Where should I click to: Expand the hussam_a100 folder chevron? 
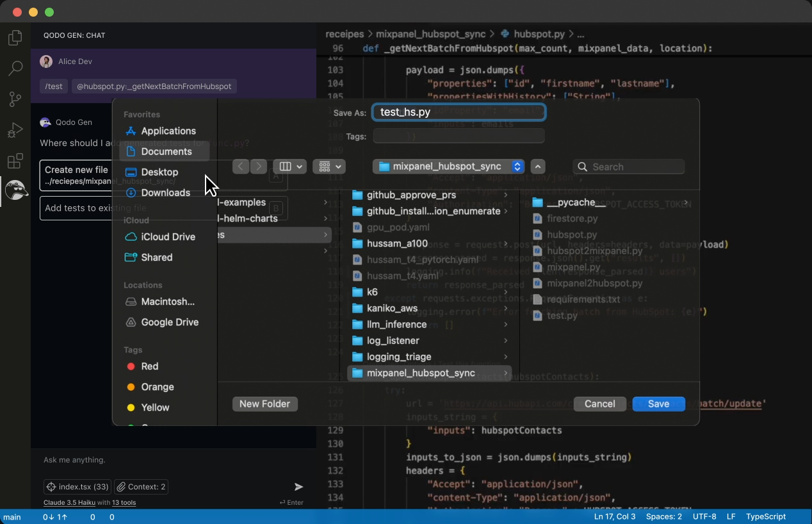point(505,243)
